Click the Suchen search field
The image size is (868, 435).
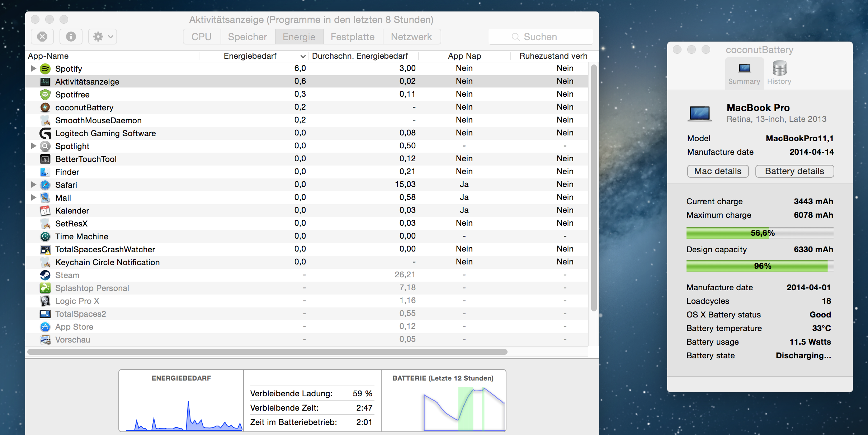[540, 37]
